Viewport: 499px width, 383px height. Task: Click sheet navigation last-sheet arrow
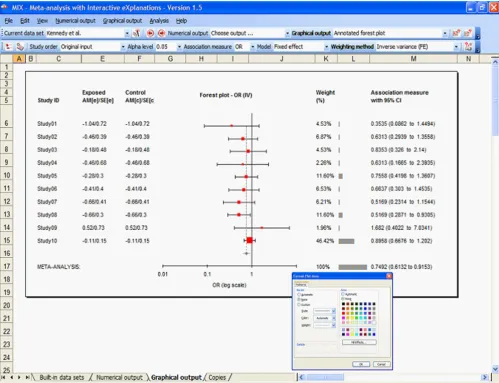pos(27,377)
